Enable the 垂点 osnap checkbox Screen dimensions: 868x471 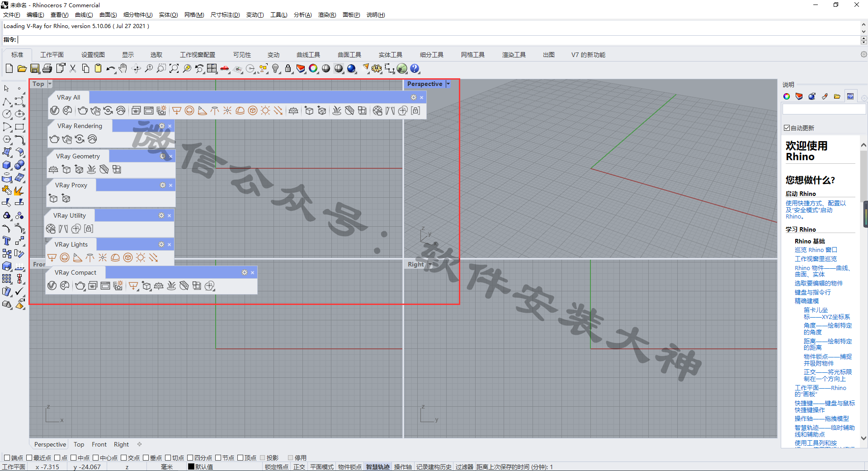click(146, 458)
